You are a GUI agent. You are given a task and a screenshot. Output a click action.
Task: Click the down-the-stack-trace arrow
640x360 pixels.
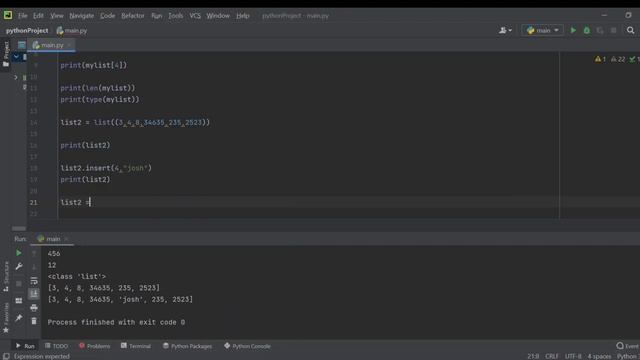[x=34, y=267]
